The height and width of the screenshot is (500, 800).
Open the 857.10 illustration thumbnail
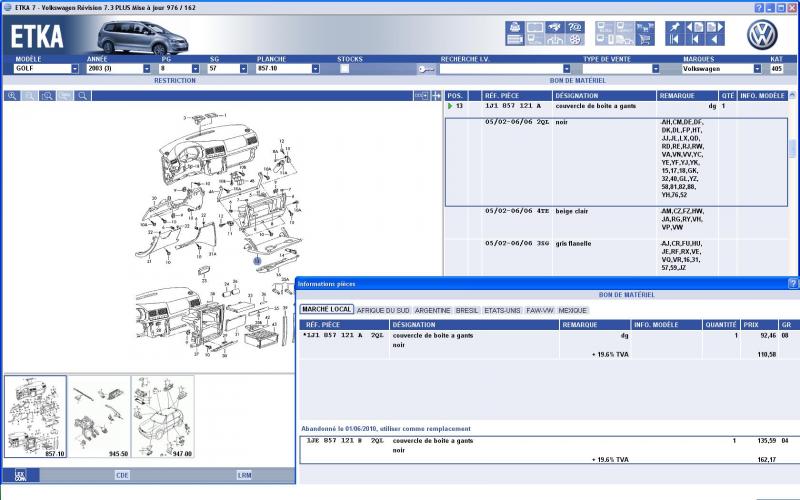35,416
